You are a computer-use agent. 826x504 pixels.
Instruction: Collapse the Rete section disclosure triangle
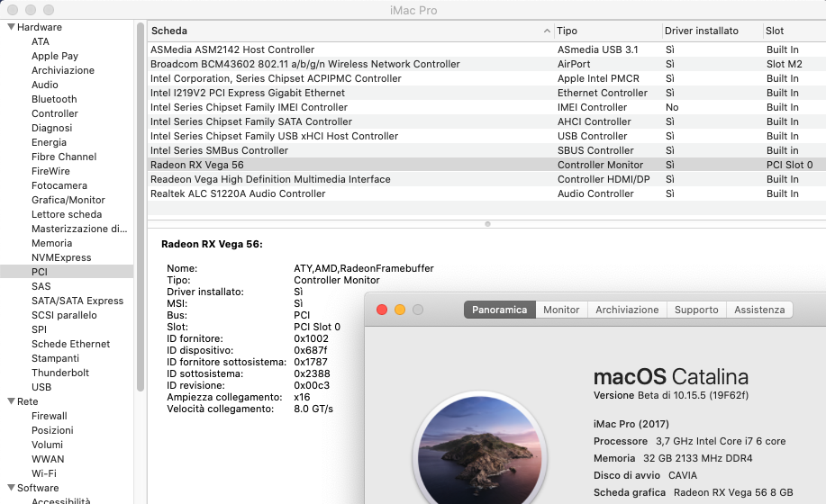click(x=11, y=401)
